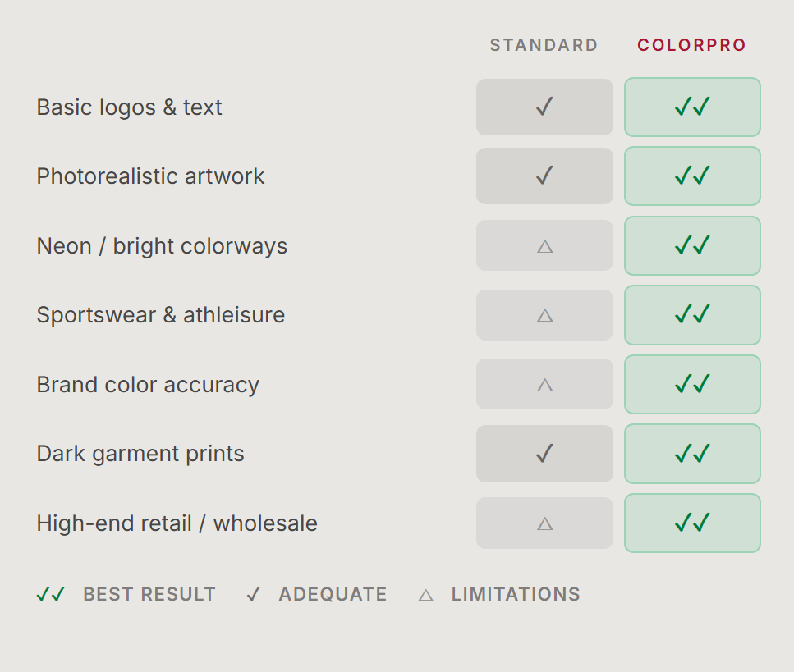The height and width of the screenshot is (672, 794).
Task: Click Standard triangle for Brand color accuracy
Action: point(544,384)
